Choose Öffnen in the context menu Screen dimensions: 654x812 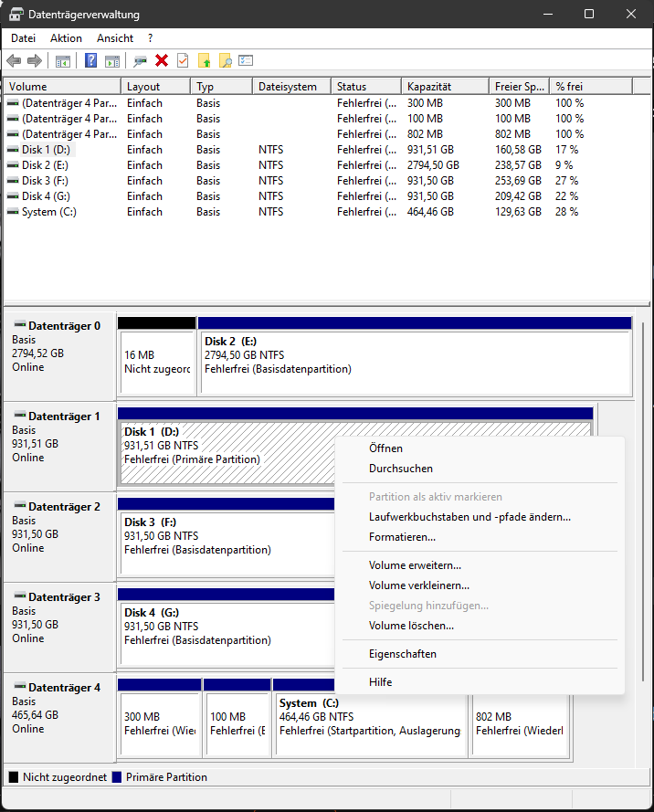point(480,448)
